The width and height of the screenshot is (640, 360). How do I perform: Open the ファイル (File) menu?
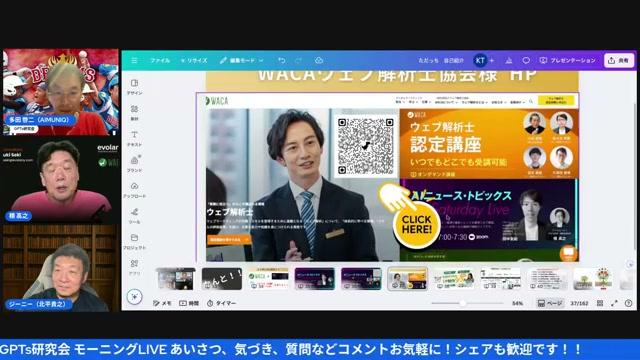point(160,60)
